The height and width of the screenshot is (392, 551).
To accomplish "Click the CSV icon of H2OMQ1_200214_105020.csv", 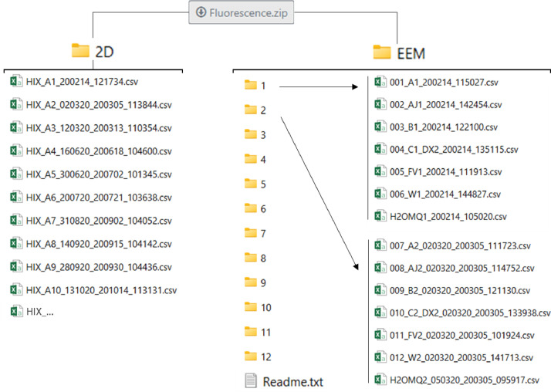I will (380, 215).
